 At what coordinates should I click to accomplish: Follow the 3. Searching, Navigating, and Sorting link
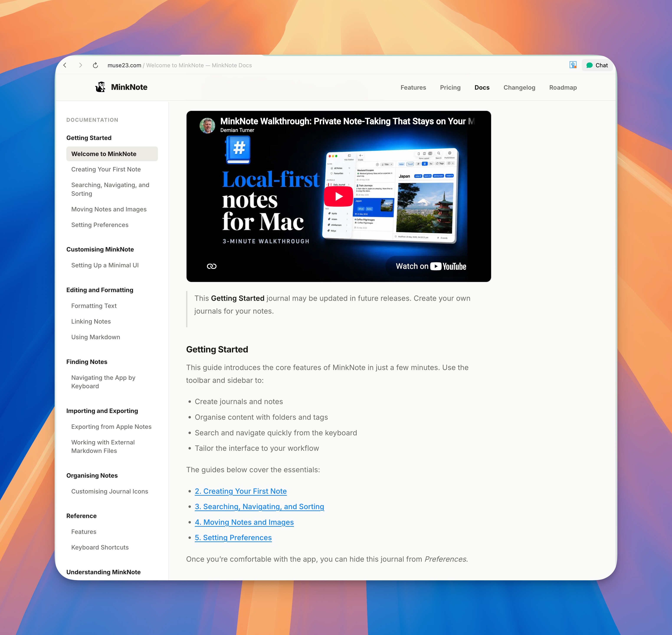(259, 507)
